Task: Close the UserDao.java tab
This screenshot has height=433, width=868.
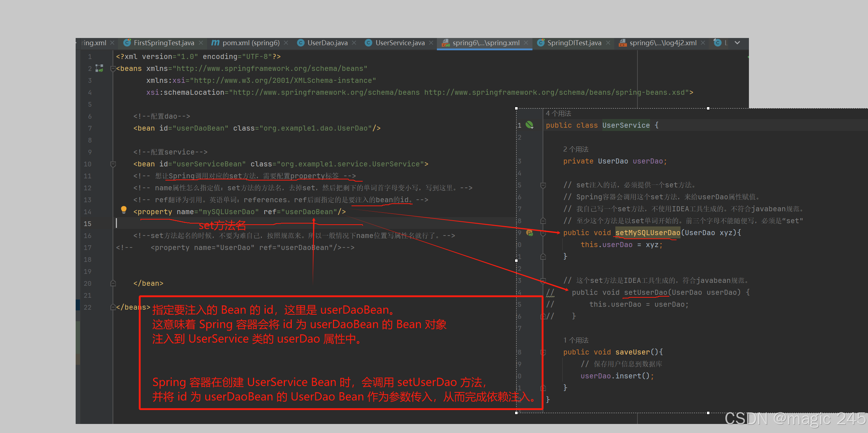Action: pyautogui.click(x=354, y=43)
